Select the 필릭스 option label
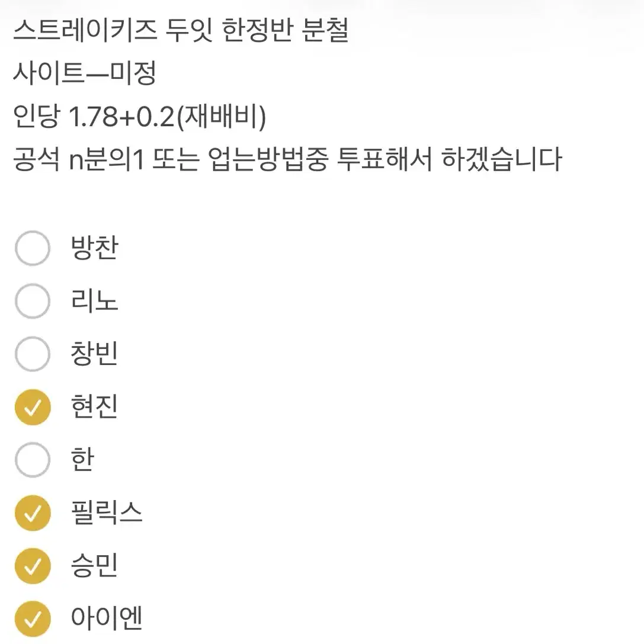 [x=107, y=512]
